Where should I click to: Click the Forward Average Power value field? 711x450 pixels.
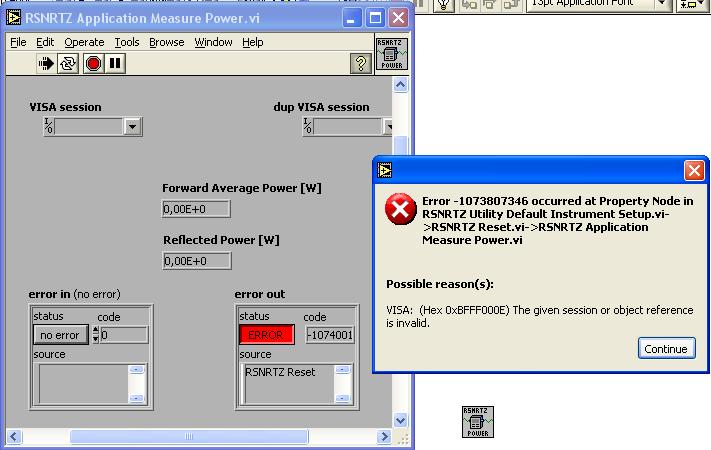point(196,209)
